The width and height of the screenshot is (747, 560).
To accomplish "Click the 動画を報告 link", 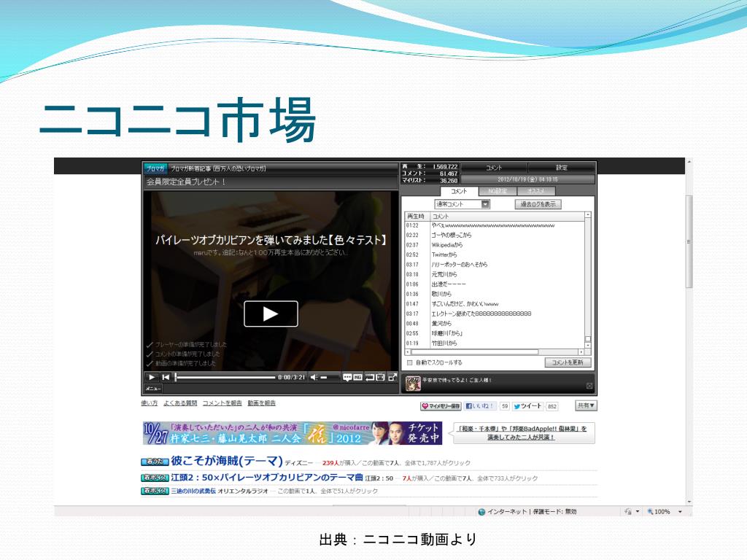I will point(262,403).
